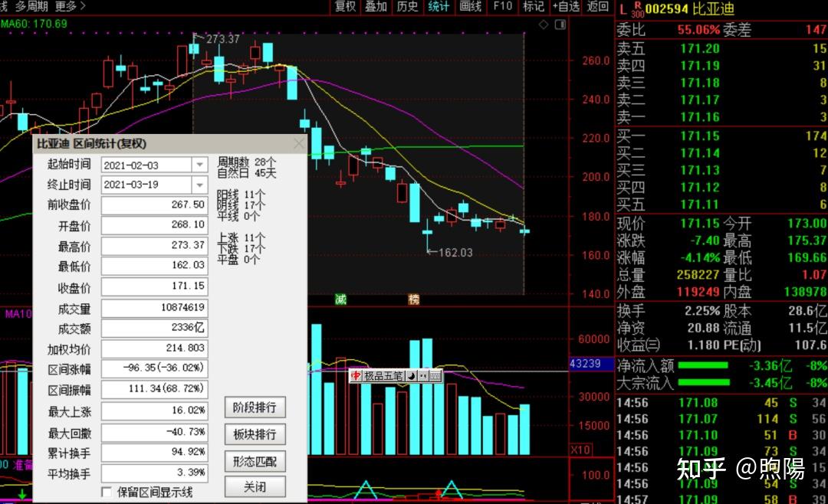Select the 叠加 overlay option
The width and height of the screenshot is (828, 504).
[376, 6]
